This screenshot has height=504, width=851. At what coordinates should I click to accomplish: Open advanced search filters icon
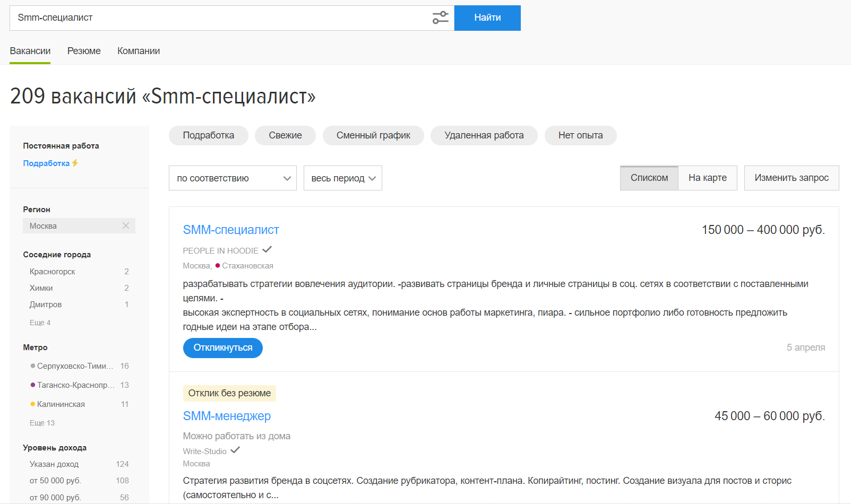(x=440, y=18)
